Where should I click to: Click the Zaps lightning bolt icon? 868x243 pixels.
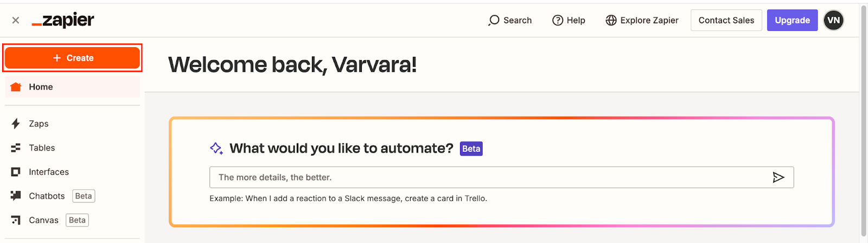click(16, 124)
